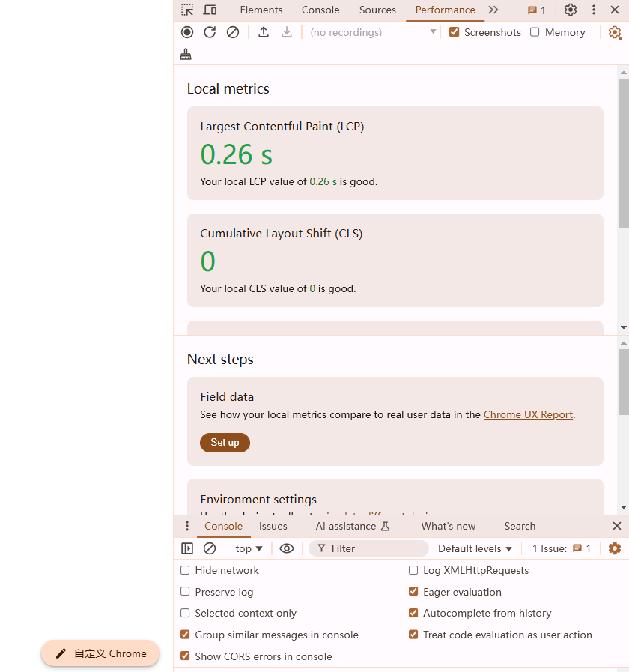Screen dimensions: 629x672
Task: Close the bottom drawer
Action: pos(617,526)
